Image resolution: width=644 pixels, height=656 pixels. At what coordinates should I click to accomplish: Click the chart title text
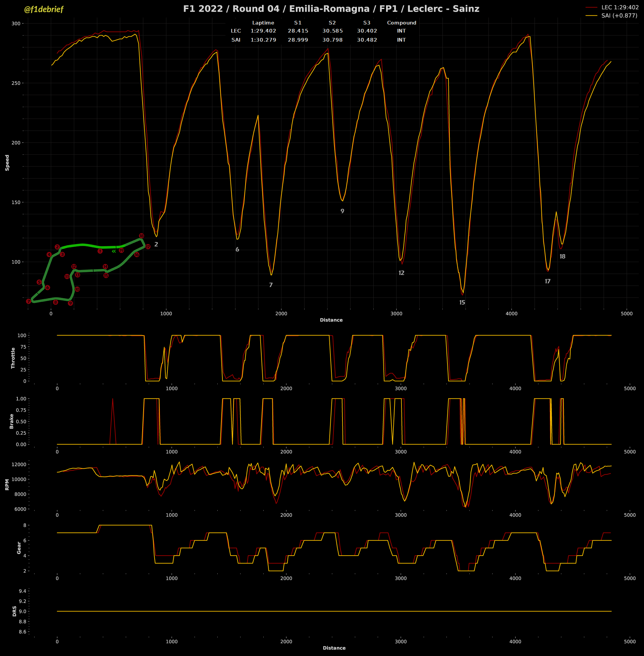click(x=331, y=9)
